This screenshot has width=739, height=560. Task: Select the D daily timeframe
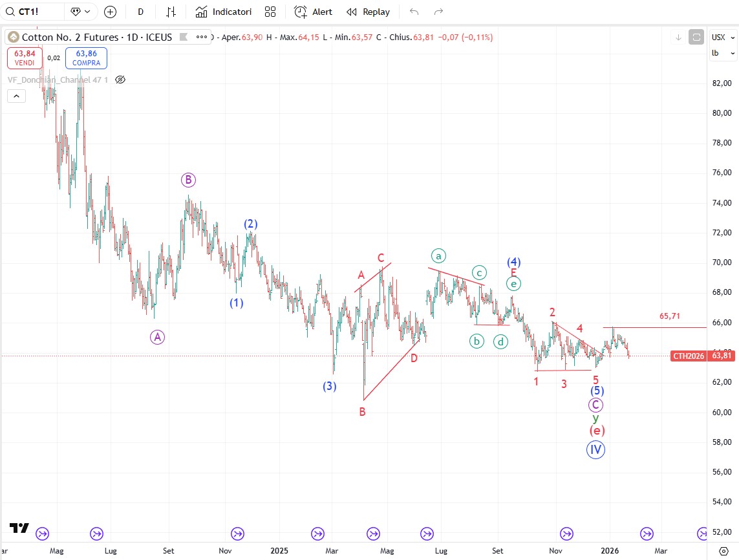(140, 12)
